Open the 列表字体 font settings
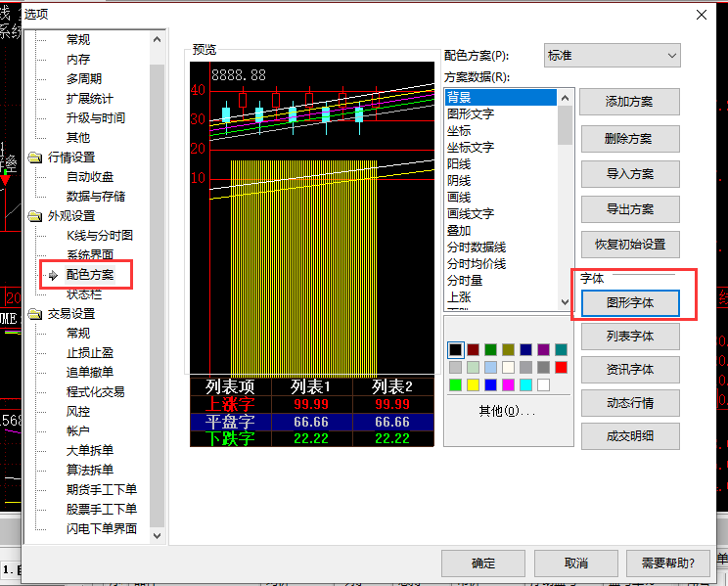 coord(630,337)
